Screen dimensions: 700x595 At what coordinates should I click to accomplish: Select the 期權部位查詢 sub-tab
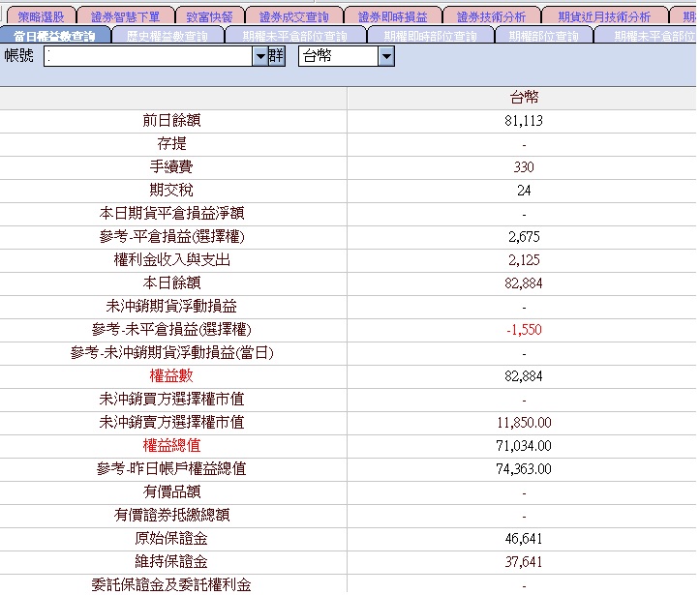coord(544,35)
